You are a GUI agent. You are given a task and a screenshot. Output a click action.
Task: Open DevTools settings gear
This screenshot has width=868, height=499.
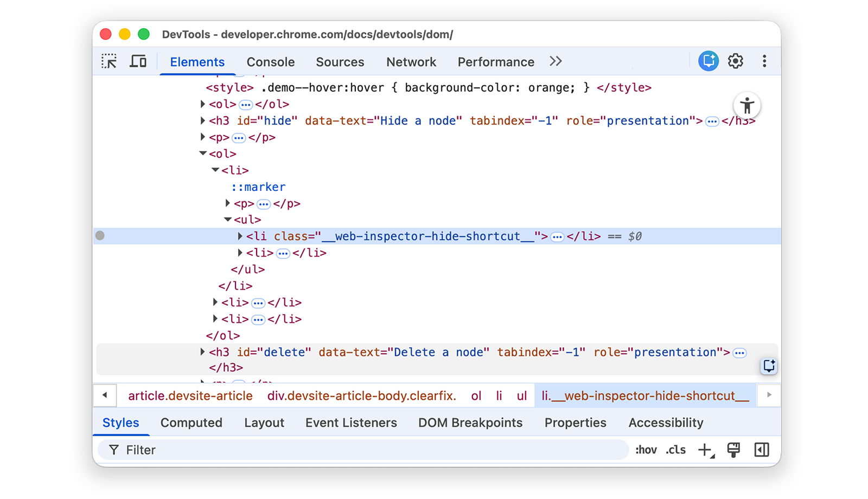tap(736, 61)
